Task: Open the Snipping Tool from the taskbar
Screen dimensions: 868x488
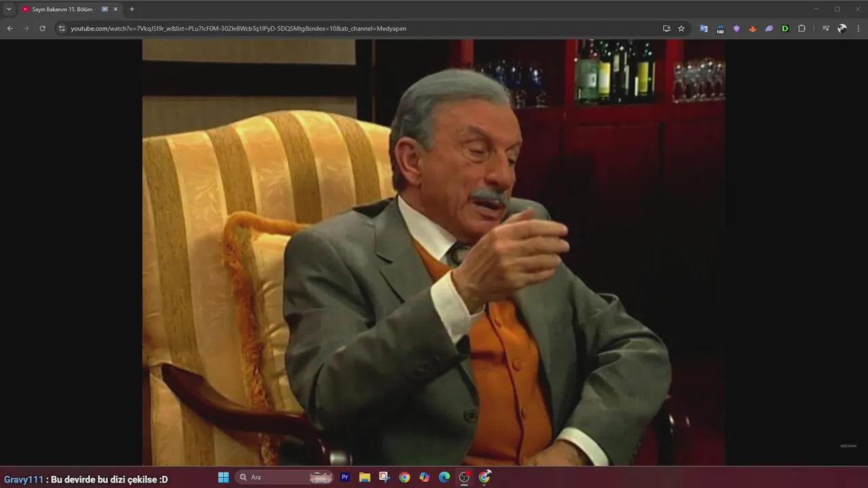Action: pyautogui.click(x=384, y=477)
